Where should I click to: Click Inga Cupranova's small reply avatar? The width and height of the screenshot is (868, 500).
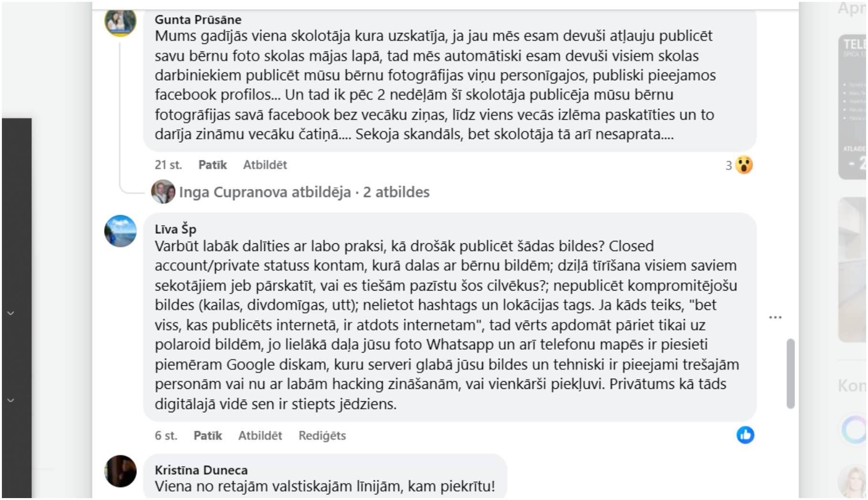pyautogui.click(x=163, y=192)
